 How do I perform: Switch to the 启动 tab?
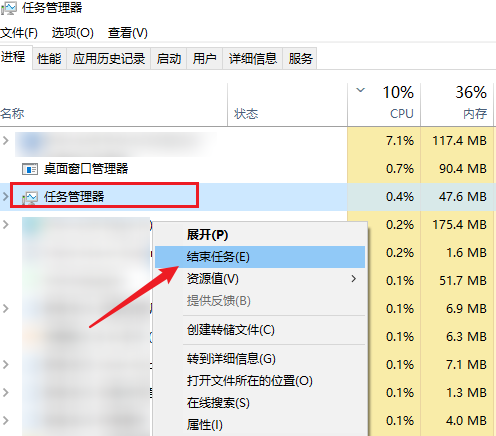(x=169, y=59)
